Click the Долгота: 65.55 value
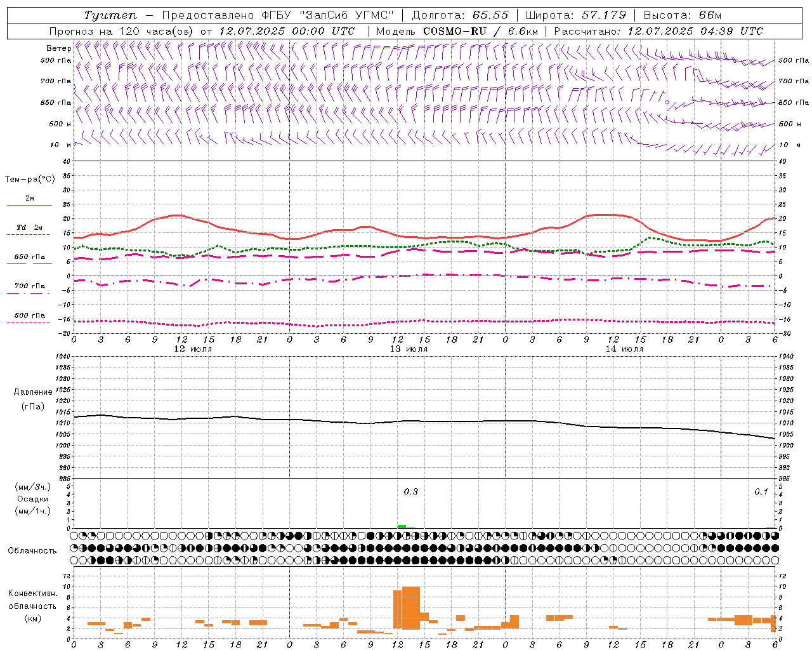The width and height of the screenshot is (812, 650). (x=460, y=15)
